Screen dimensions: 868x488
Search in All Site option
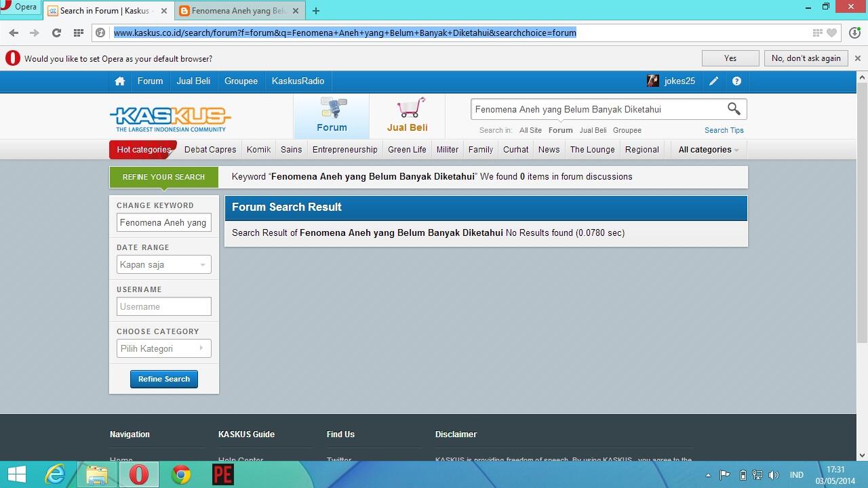(x=530, y=130)
